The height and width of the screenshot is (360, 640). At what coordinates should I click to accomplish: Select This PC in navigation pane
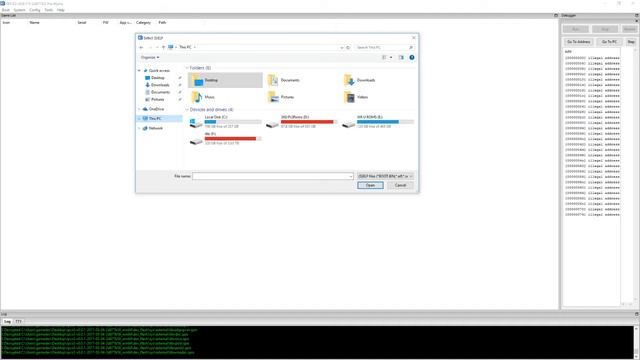point(155,118)
